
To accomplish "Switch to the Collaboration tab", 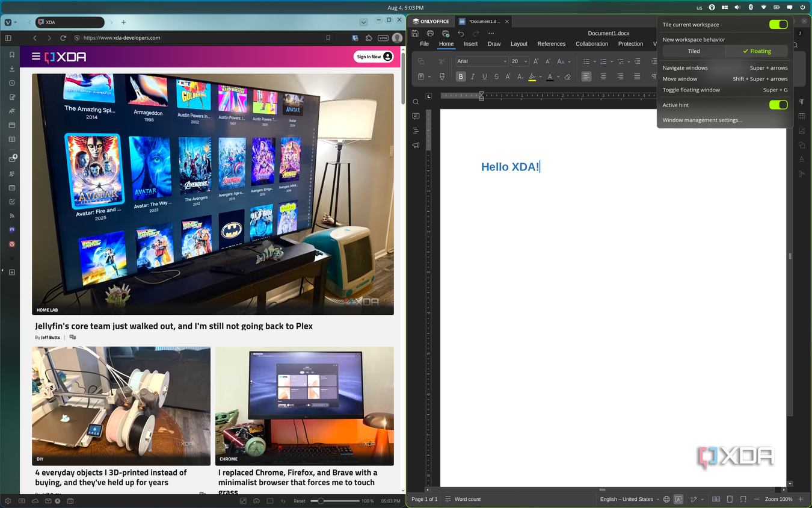I will click(x=592, y=44).
